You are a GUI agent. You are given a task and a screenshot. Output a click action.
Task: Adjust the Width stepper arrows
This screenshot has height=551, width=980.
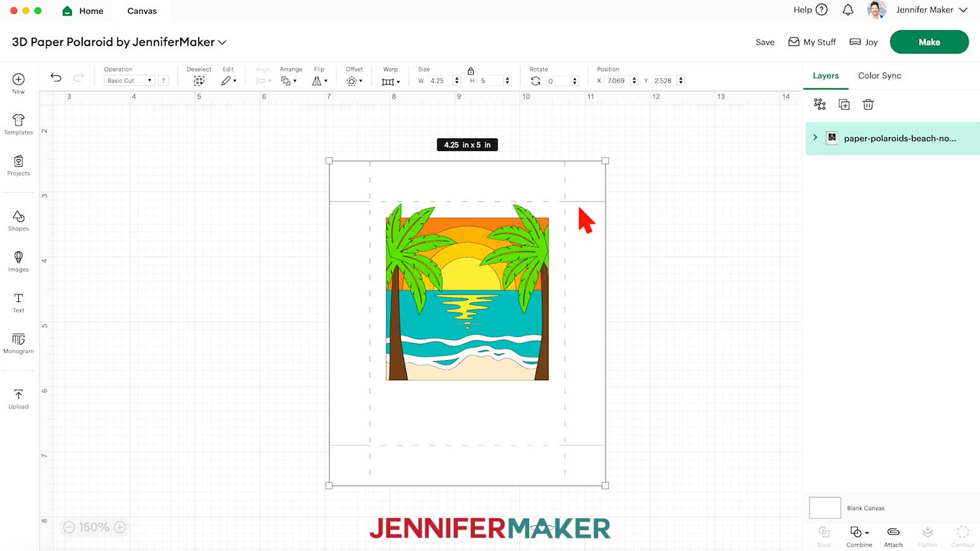457,81
